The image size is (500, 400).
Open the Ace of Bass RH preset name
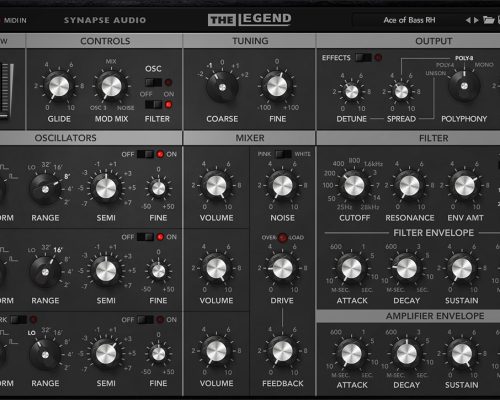click(409, 20)
